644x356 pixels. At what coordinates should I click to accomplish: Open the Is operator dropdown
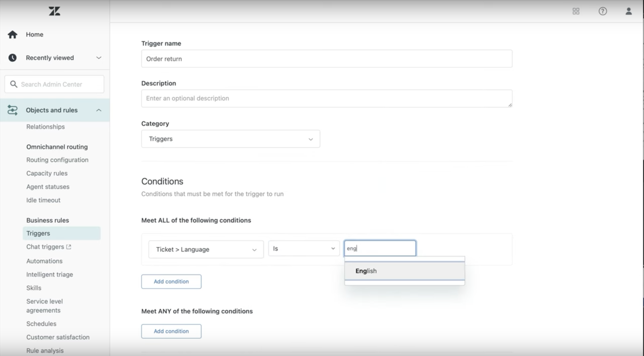(304, 249)
